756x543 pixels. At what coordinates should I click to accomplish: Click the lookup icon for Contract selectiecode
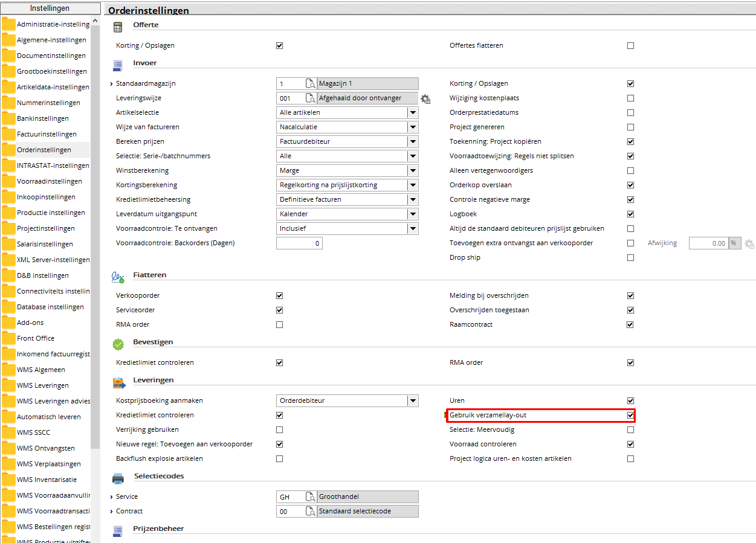(x=310, y=512)
